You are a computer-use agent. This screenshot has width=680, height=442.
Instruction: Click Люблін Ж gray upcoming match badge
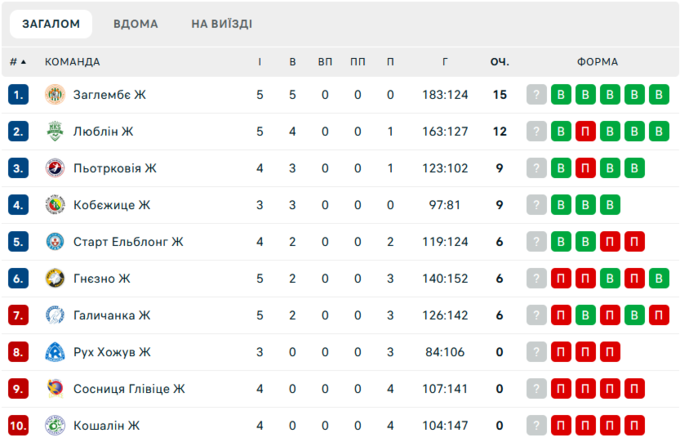[x=537, y=131]
